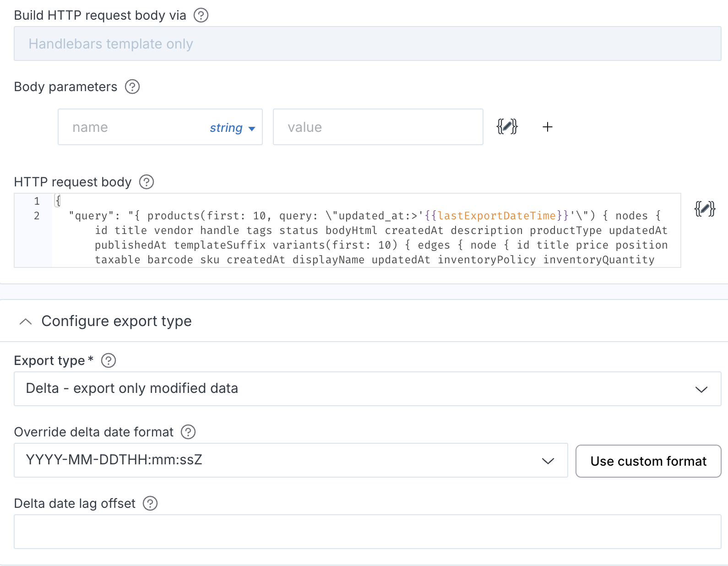728x566 pixels.
Task: Click the Use custom format button
Action: [x=648, y=461]
